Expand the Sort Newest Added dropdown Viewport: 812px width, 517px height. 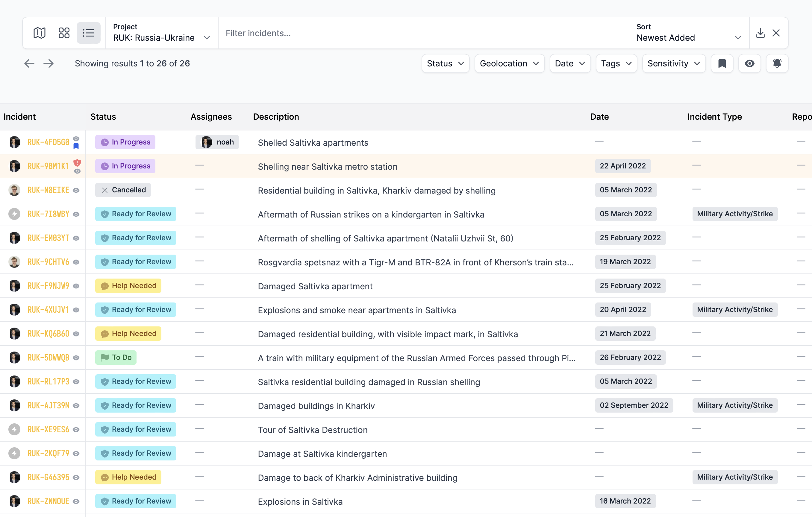point(689,33)
